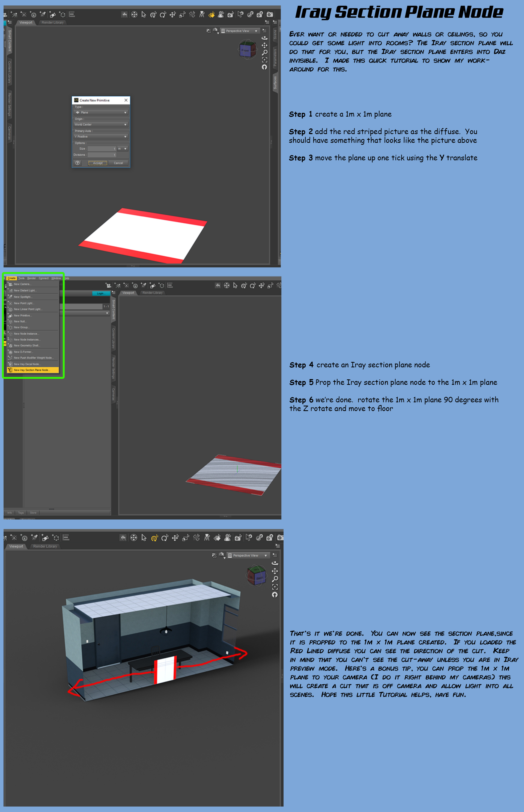Click the help question-mark icon in dialog
The image size is (524, 812).
(78, 163)
